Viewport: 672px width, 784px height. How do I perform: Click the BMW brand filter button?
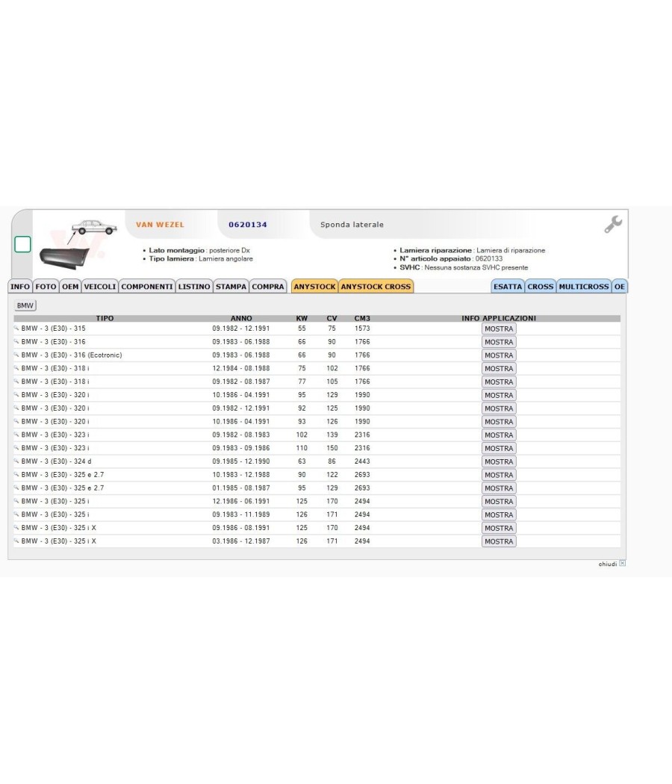pos(25,305)
